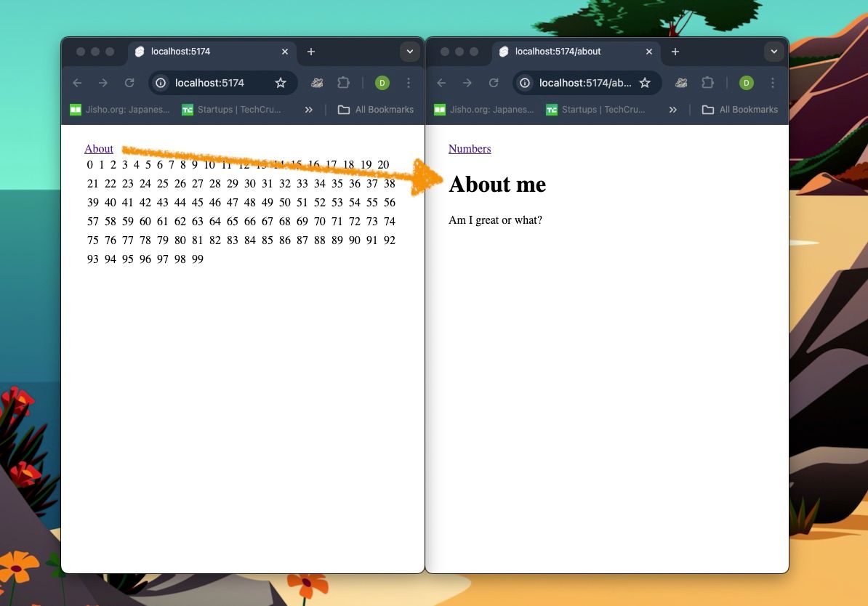Open three-dot Chrome menu in right window
This screenshot has width=868, height=606.
click(773, 83)
